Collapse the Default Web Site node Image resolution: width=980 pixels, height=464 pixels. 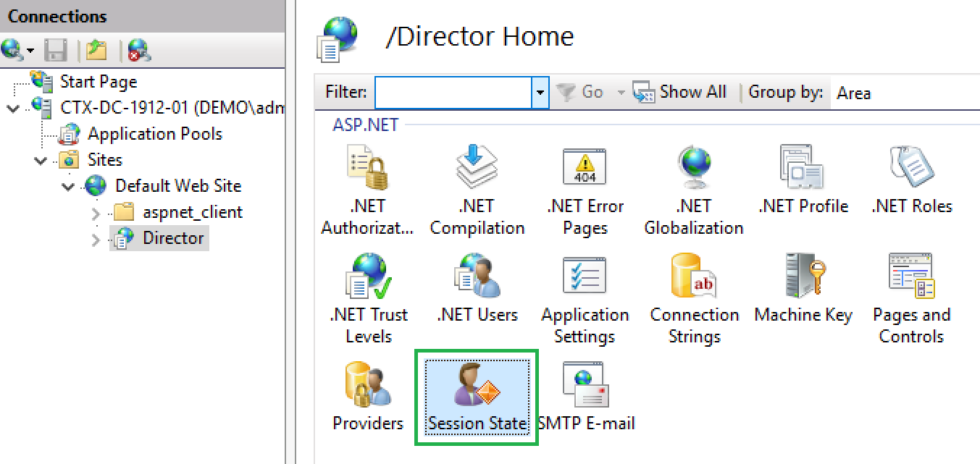click(x=69, y=187)
